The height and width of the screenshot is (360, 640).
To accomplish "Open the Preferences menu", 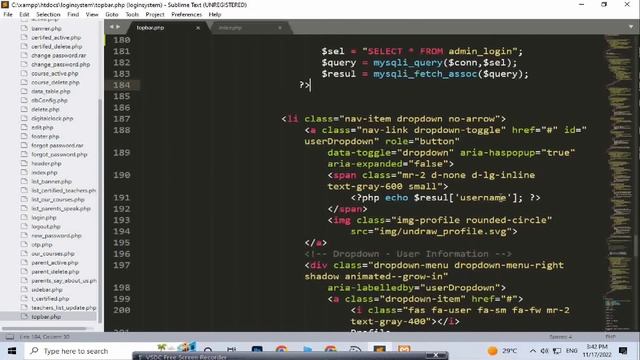I will point(187,14).
